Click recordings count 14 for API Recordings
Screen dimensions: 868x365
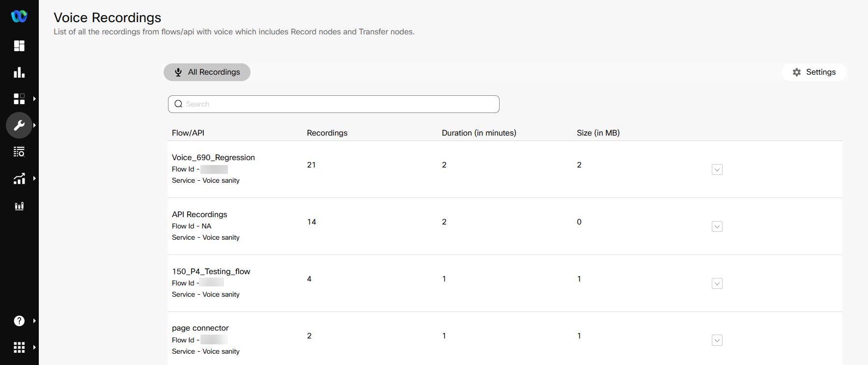(x=311, y=222)
